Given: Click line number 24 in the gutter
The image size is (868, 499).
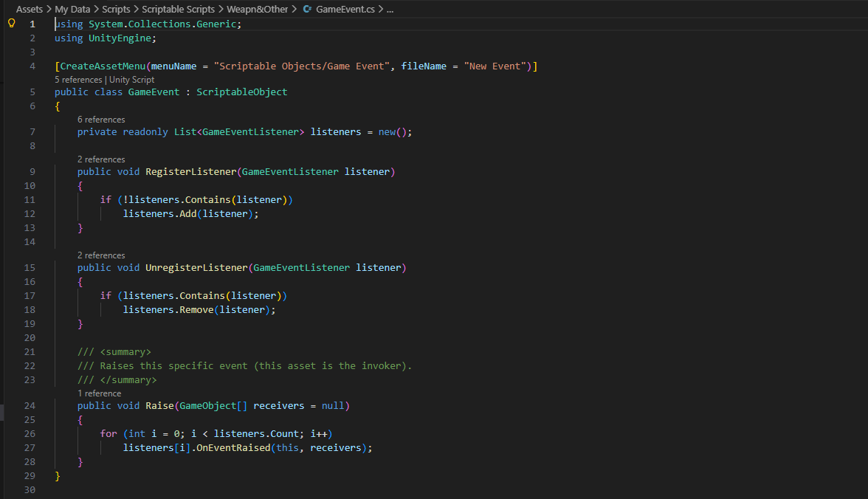Looking at the screenshot, I should 30,405.
